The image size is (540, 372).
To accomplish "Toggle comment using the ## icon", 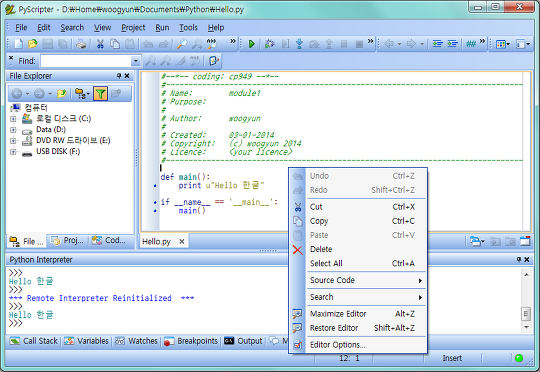I will 471,44.
